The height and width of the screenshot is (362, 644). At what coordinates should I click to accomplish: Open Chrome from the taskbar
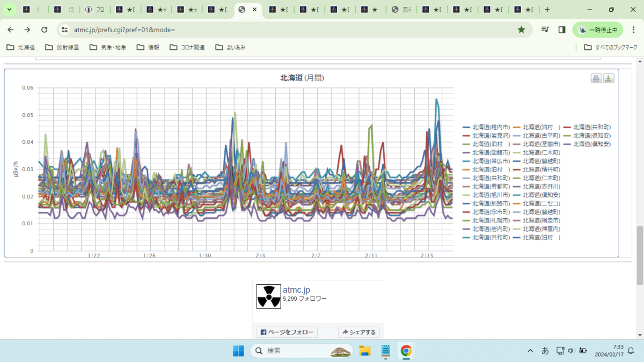(406, 351)
